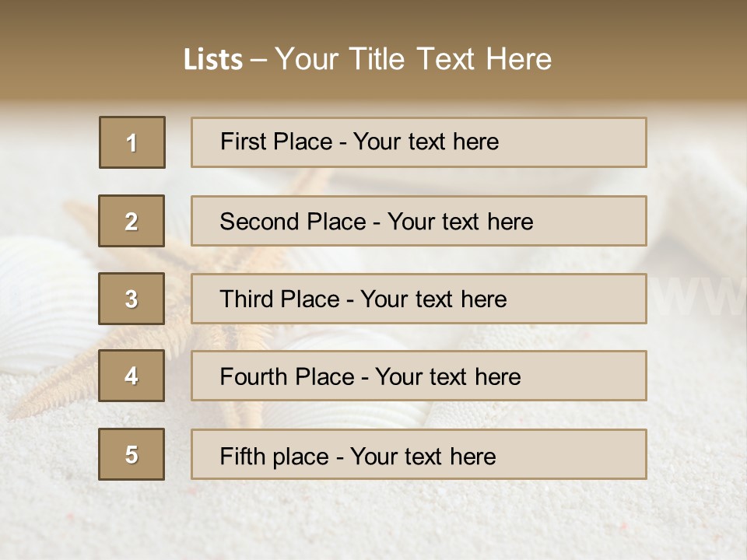Click the number 5 box
This screenshot has height=560, width=747.
click(132, 454)
